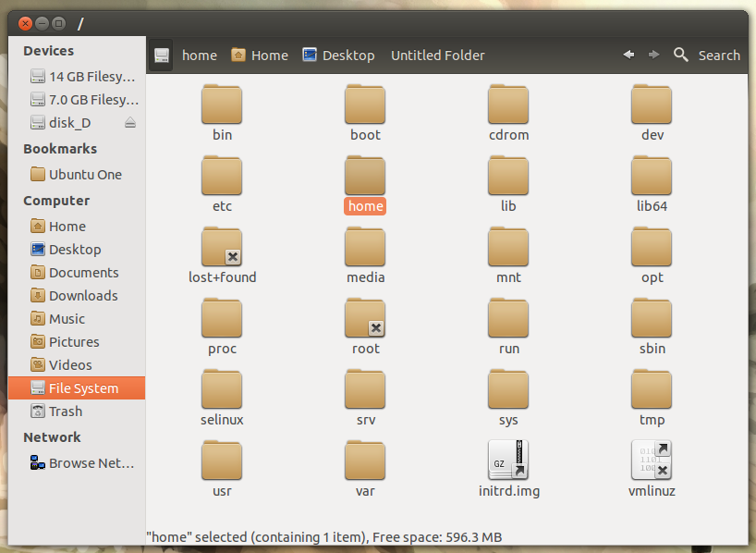Screen dimensions: 756x553
Task: Select the initrd.img archive file
Action: coord(508,460)
